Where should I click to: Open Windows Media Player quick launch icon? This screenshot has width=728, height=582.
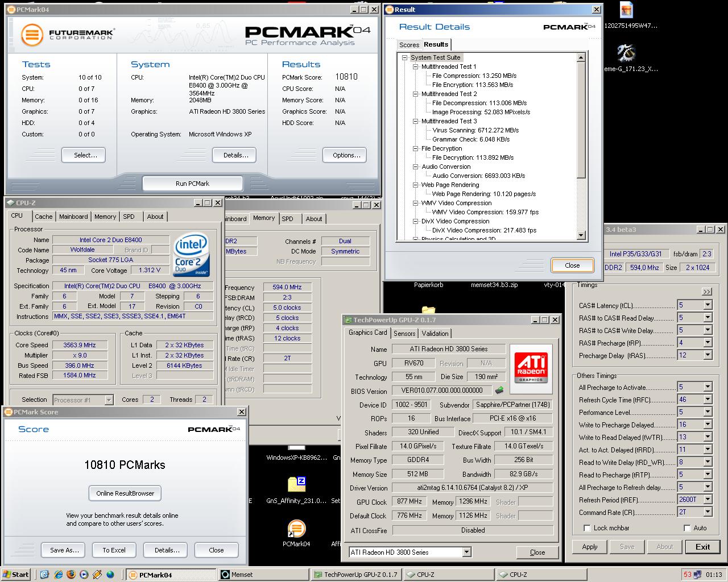84,575
